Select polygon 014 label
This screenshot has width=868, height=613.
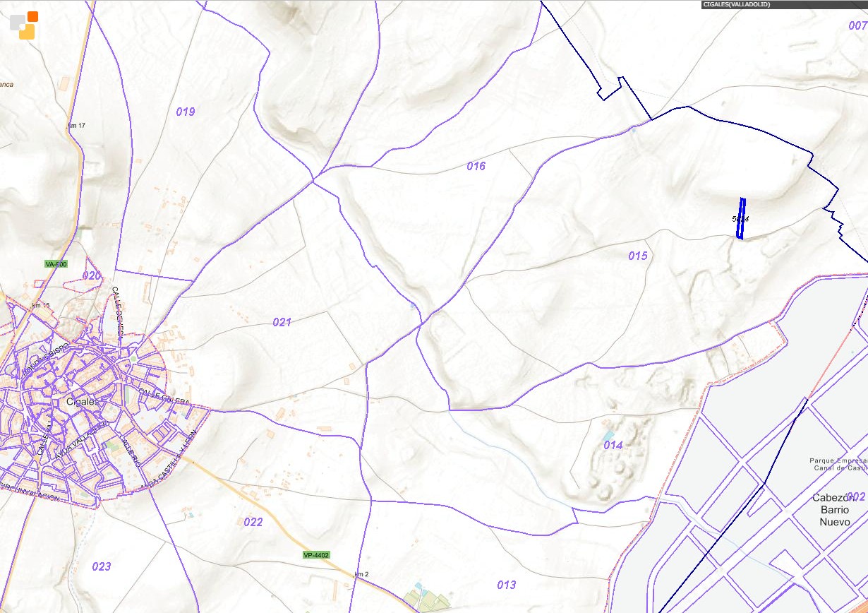(613, 445)
